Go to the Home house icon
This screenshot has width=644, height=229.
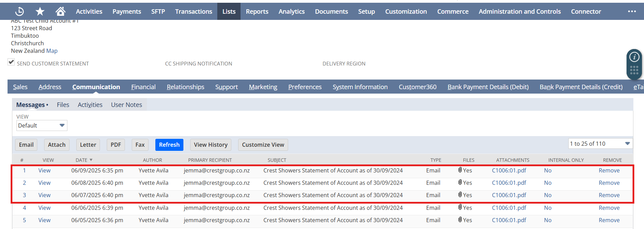pyautogui.click(x=61, y=11)
